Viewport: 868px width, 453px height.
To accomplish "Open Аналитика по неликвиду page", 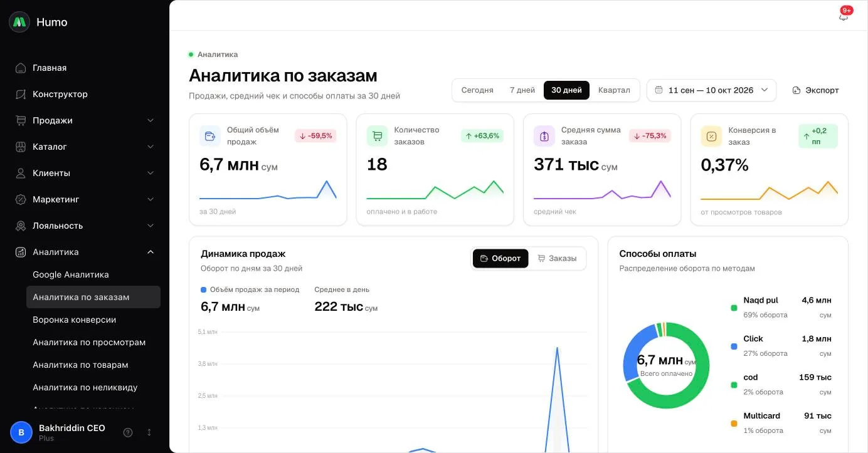I will [x=93, y=387].
